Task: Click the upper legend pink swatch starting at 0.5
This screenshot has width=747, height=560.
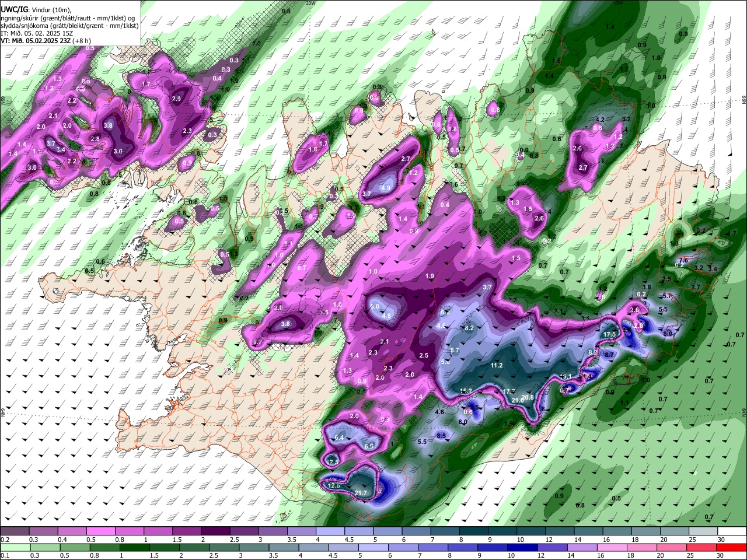Action: click(x=100, y=531)
